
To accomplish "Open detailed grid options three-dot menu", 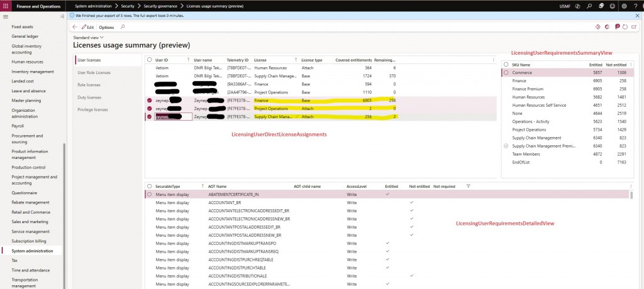I will (631, 187).
